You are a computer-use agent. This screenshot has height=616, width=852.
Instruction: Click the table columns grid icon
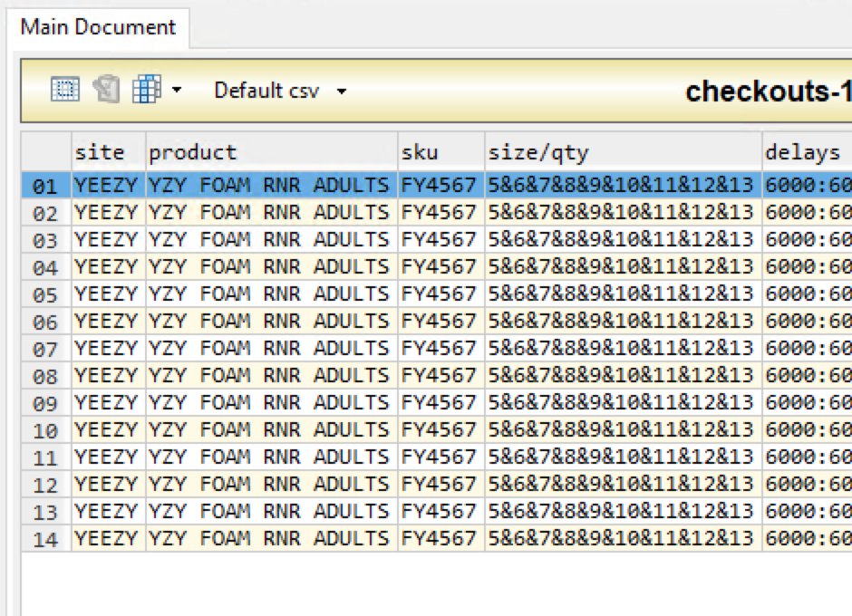[x=147, y=89]
